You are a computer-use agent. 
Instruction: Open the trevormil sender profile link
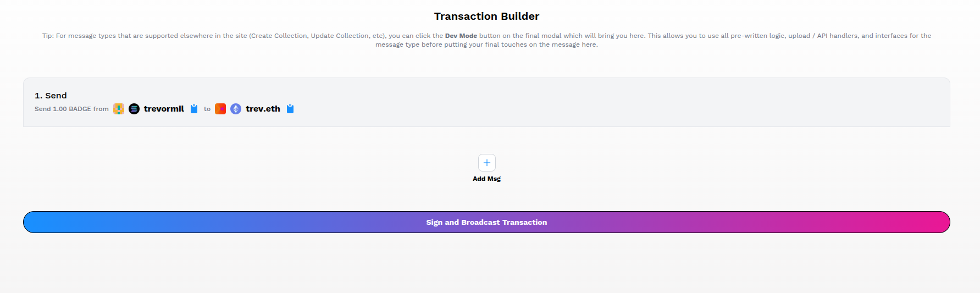(x=164, y=109)
